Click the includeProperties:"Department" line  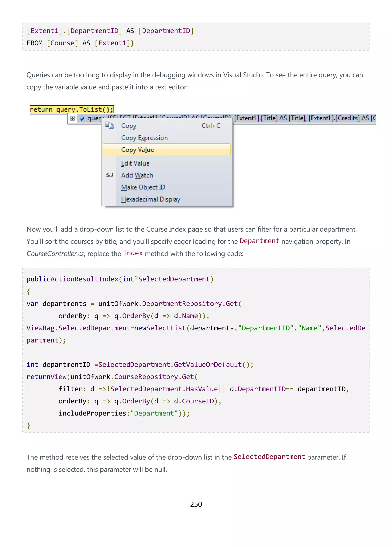(124, 413)
